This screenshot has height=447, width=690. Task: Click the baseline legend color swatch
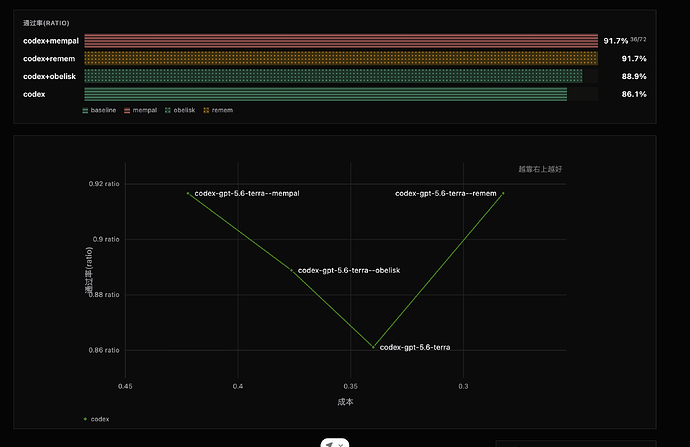coord(85,110)
